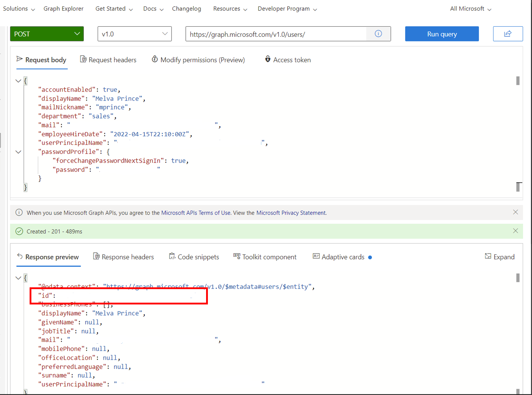Dismiss the Created 201 status message

(515, 231)
